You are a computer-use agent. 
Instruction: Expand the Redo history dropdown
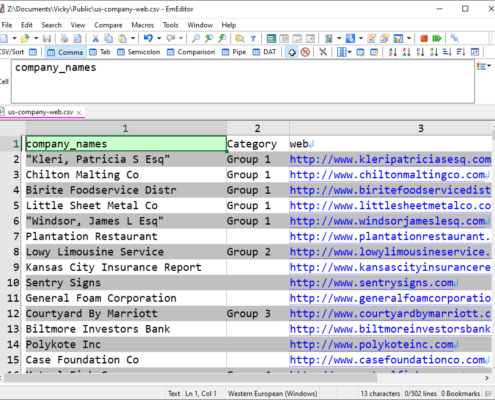point(181,38)
